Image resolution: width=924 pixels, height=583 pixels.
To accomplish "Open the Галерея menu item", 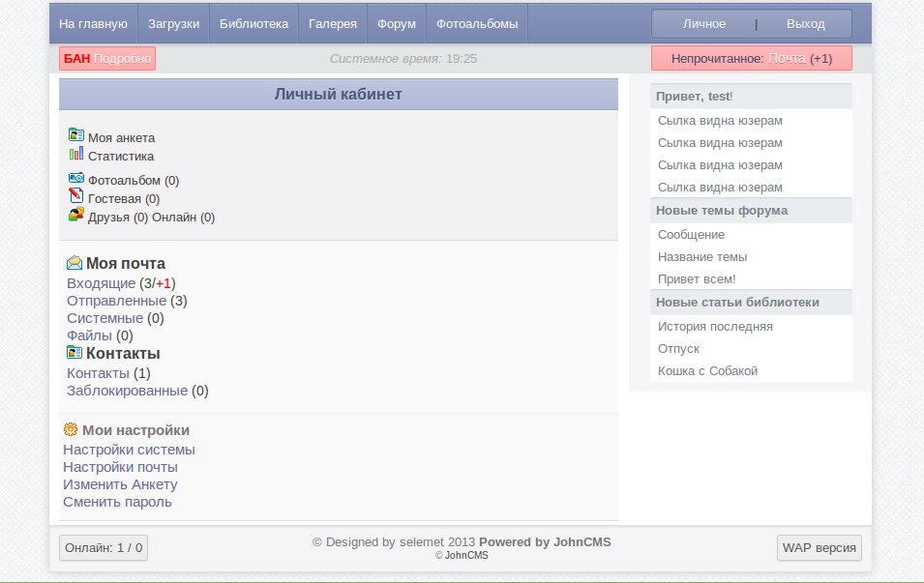I will pos(333,24).
